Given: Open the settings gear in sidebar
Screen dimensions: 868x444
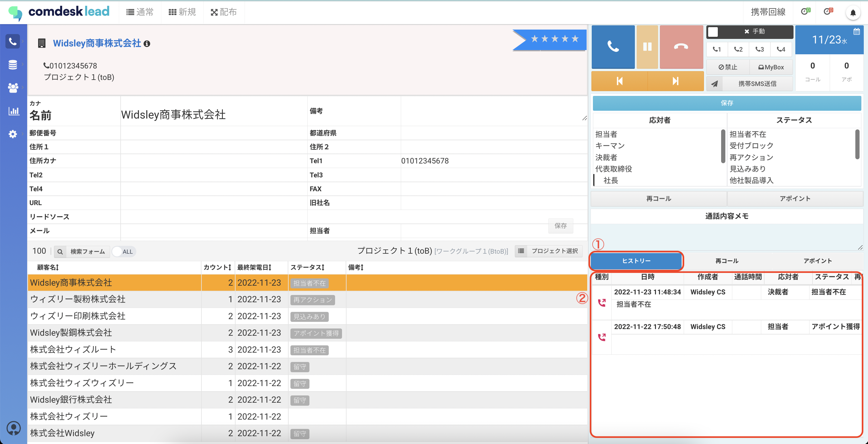Looking at the screenshot, I should click(13, 134).
